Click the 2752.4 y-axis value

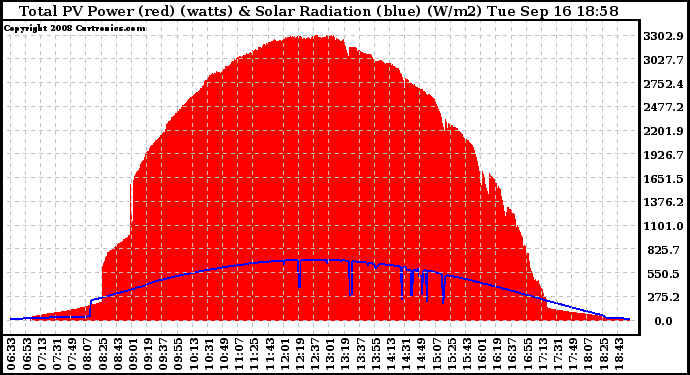coord(663,84)
